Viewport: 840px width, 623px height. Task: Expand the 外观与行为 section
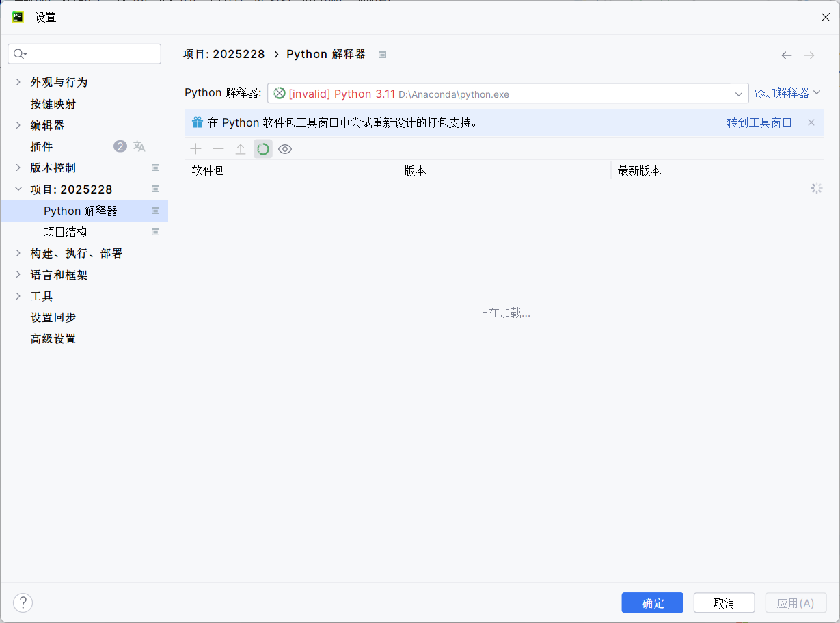[18, 82]
